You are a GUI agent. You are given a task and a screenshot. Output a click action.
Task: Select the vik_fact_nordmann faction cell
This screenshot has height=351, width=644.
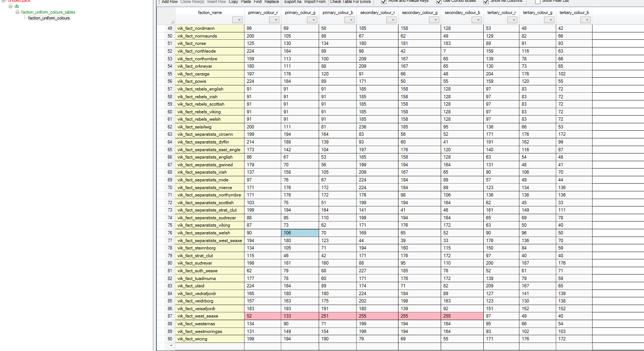point(210,28)
